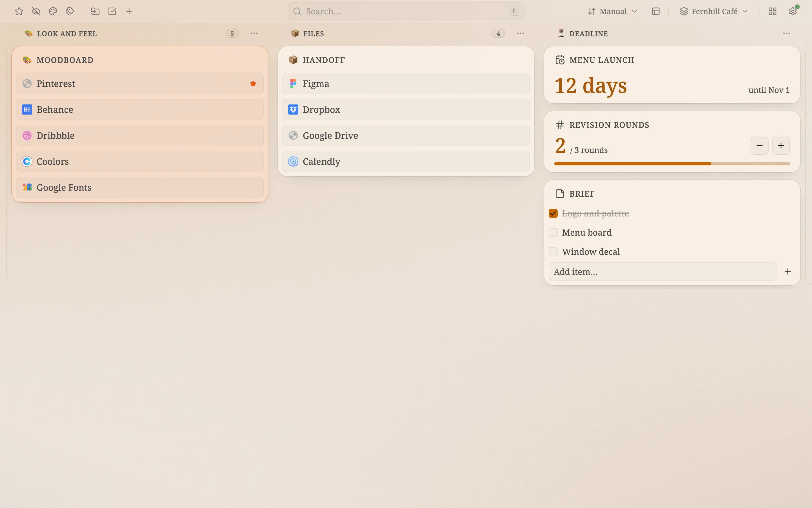The height and width of the screenshot is (508, 812).
Task: Uncheck the Logo and palette checkbox
Action: (553, 213)
